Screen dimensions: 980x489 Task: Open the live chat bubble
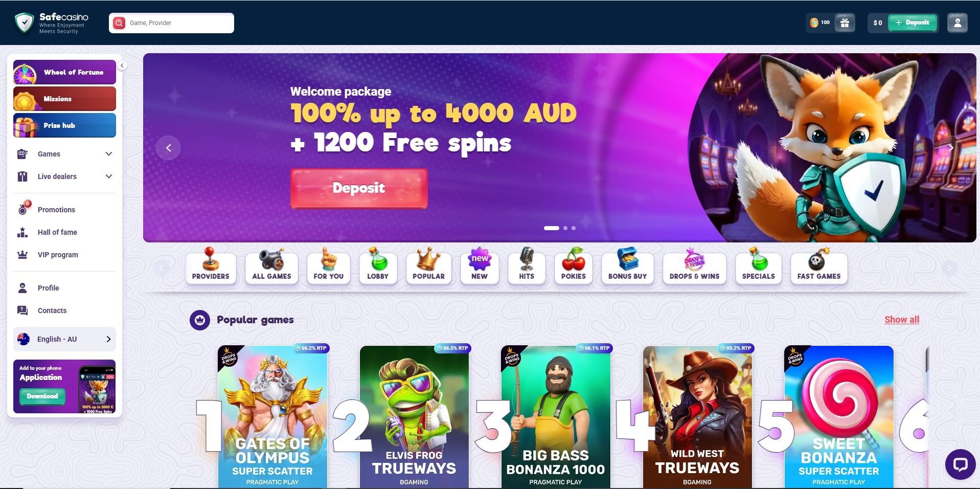tap(960, 464)
